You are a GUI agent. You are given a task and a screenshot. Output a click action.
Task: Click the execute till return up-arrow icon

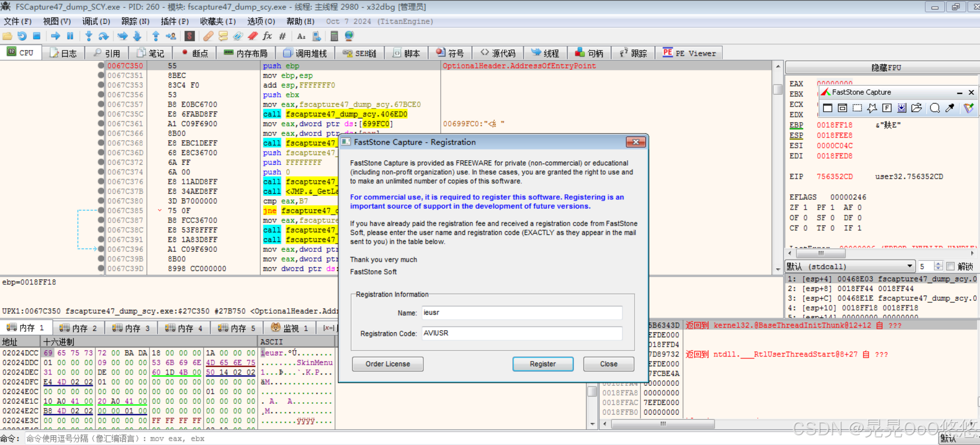point(156,36)
